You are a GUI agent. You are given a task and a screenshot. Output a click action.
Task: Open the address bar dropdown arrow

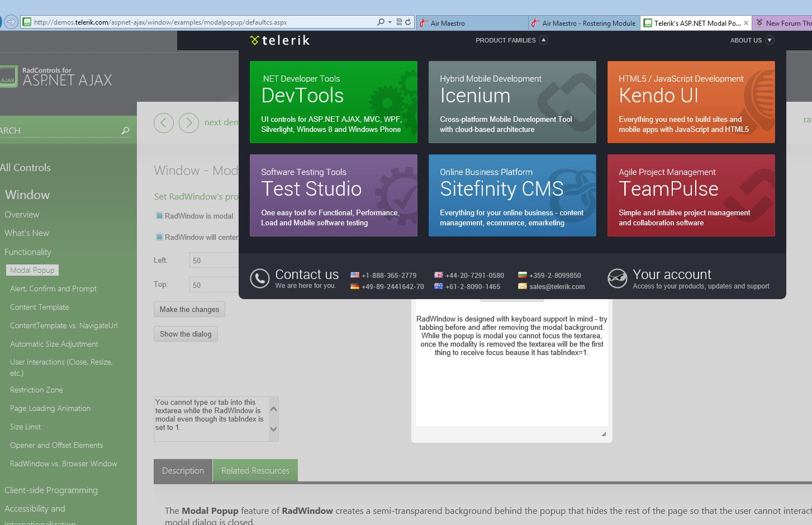[x=390, y=22]
